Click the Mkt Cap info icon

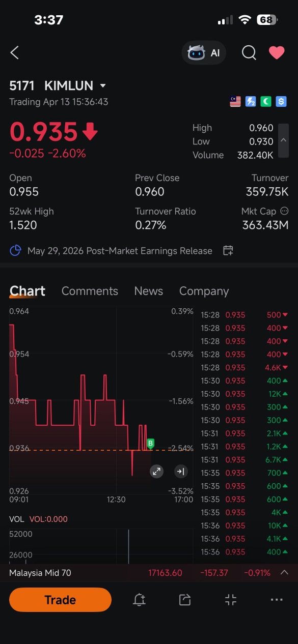[x=284, y=211]
